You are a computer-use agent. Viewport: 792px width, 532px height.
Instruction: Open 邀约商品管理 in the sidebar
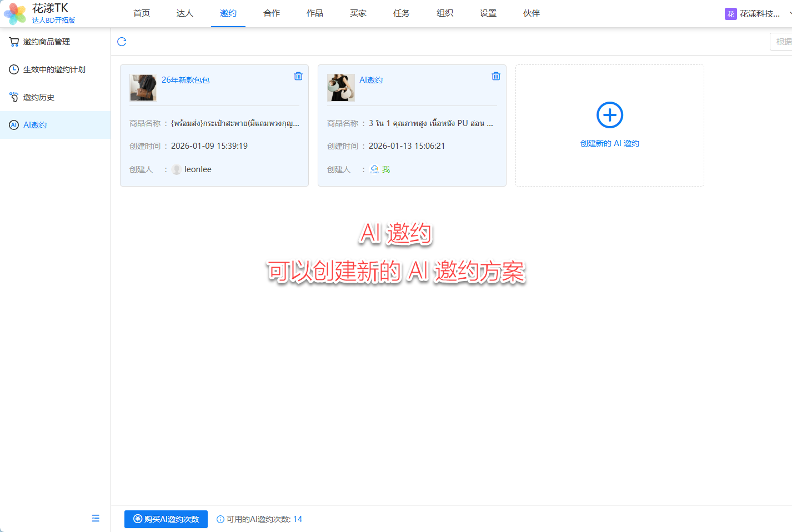pyautogui.click(x=47, y=42)
